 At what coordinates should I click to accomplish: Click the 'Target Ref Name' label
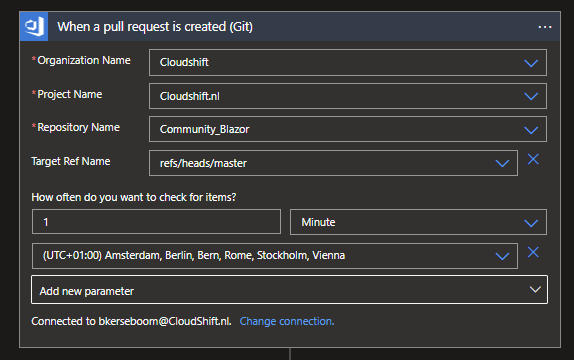pos(71,161)
